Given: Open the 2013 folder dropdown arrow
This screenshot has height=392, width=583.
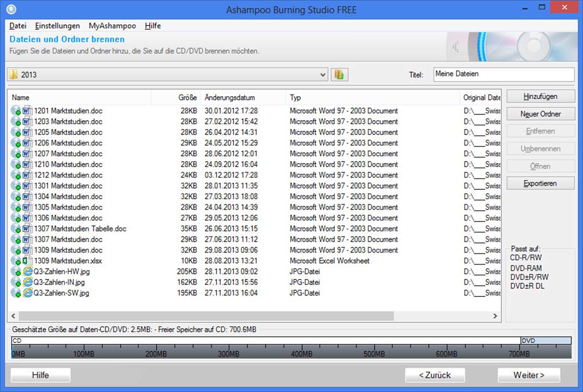Looking at the screenshot, I should coord(323,75).
